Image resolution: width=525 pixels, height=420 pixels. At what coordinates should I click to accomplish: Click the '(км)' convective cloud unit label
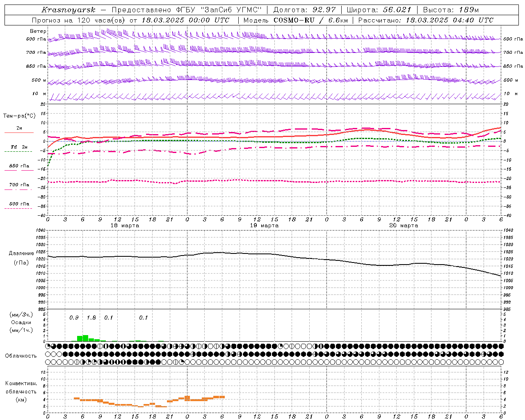coord(21,399)
